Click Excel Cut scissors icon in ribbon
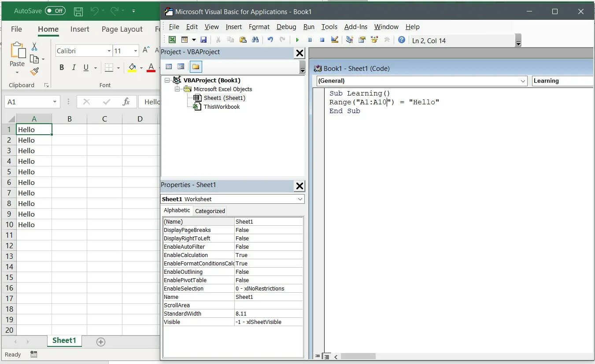 point(34,46)
